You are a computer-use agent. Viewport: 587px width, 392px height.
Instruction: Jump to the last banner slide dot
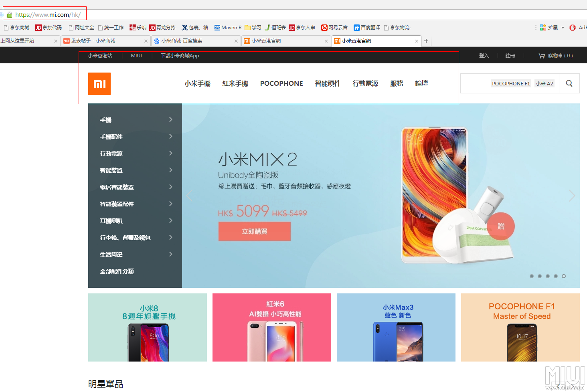point(564,276)
